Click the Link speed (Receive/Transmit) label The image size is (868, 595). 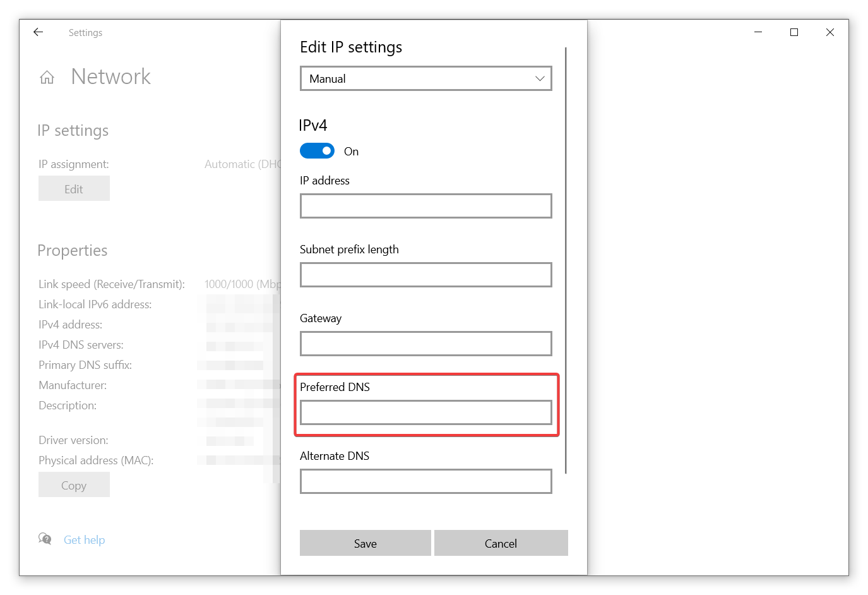[x=112, y=284]
